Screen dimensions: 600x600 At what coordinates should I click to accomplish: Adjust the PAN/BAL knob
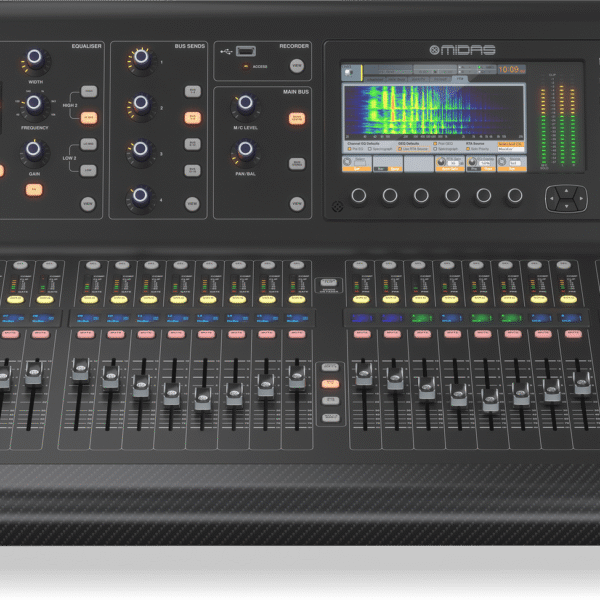(x=245, y=152)
